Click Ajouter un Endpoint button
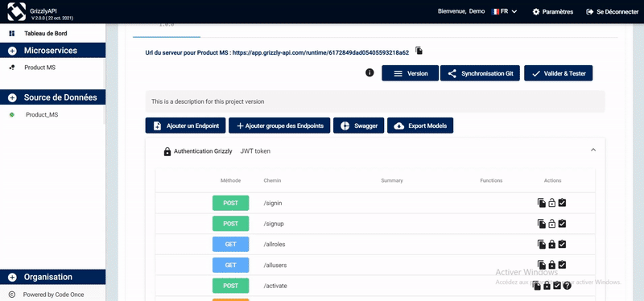 (185, 126)
